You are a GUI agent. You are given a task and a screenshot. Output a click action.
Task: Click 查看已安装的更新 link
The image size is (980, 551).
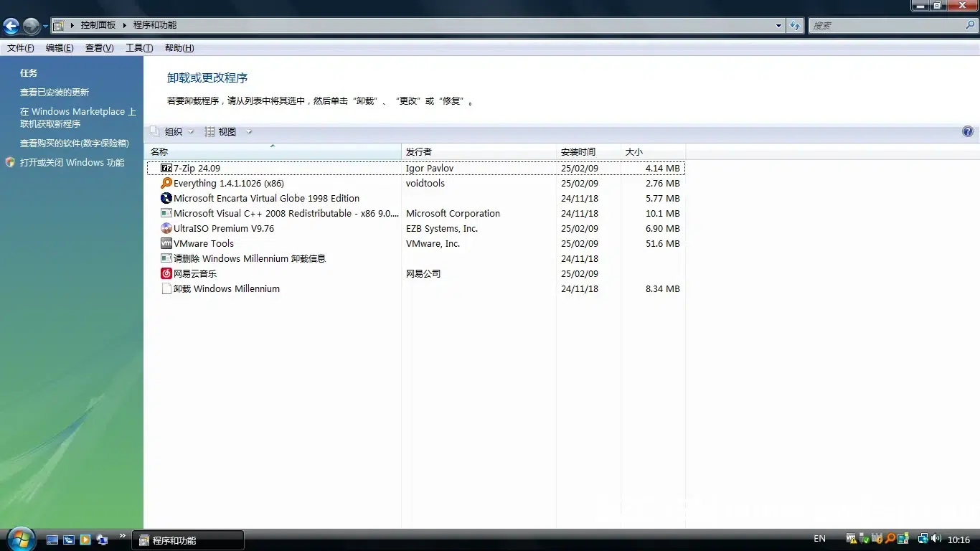pos(55,92)
